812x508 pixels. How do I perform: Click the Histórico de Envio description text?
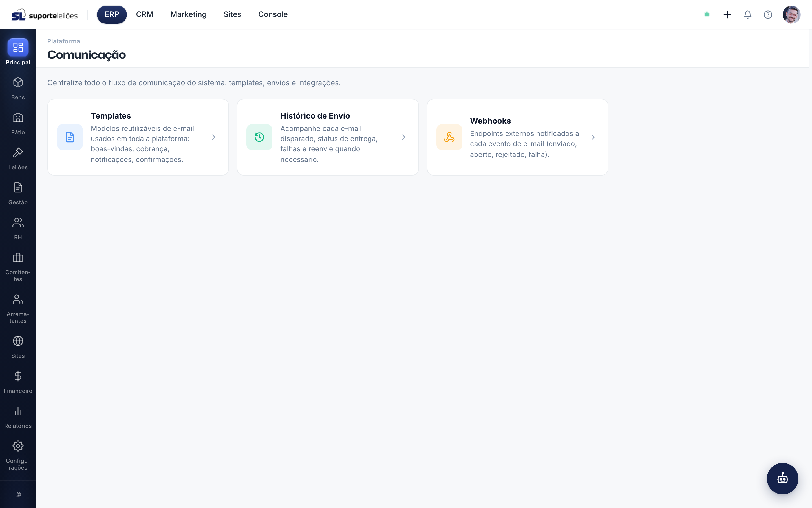click(329, 144)
